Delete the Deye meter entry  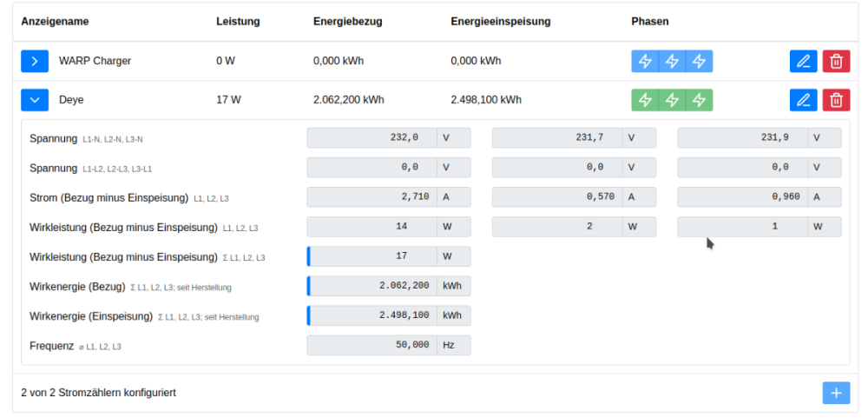point(836,100)
